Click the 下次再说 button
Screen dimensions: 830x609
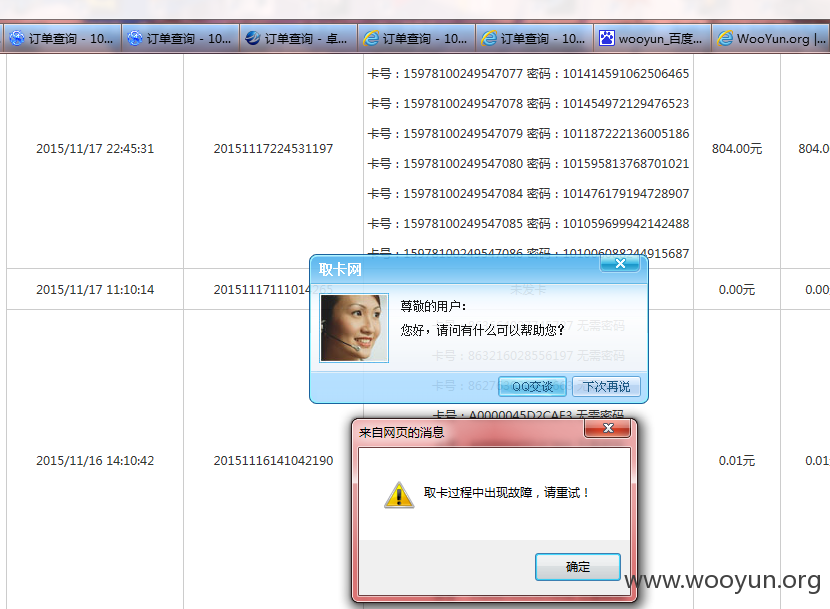click(x=606, y=387)
